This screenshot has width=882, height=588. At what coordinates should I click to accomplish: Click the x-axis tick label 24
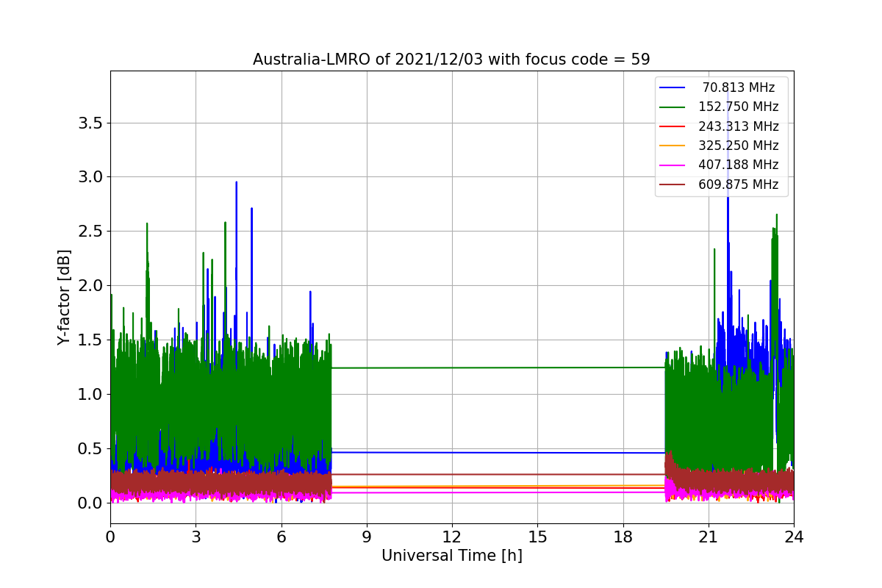(x=794, y=537)
